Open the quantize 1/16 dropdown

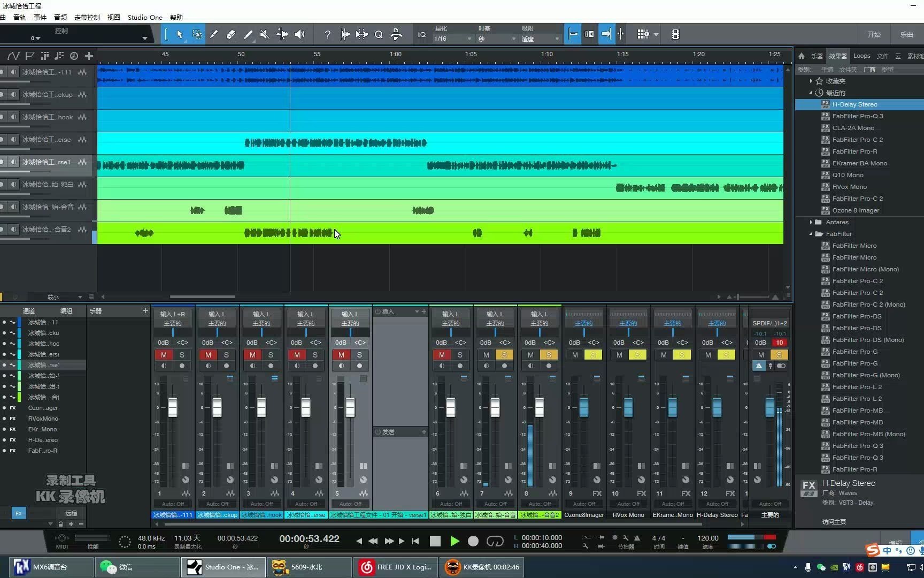click(453, 39)
